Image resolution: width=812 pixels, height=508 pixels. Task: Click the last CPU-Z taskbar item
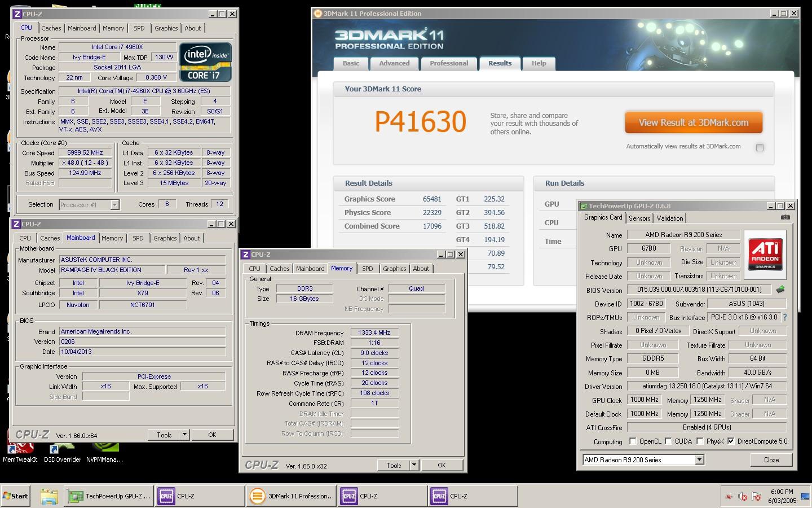[x=473, y=496]
